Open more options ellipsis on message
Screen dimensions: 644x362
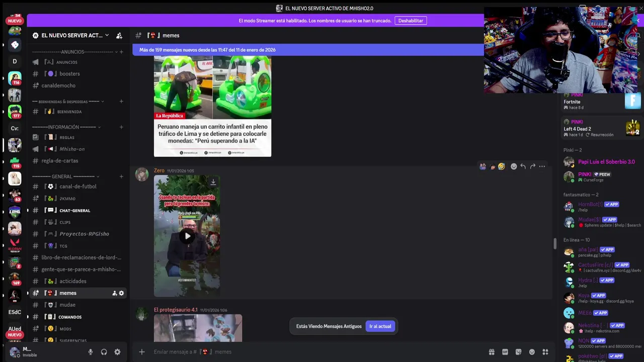point(542,166)
